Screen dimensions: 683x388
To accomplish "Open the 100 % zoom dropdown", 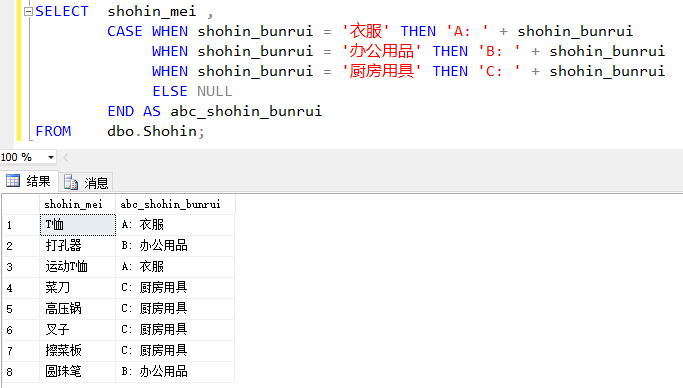I will click(51, 157).
